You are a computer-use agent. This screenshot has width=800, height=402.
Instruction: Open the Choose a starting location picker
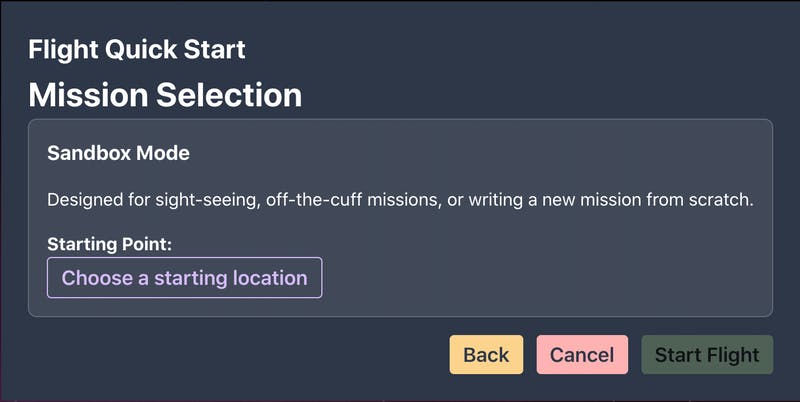[185, 278]
